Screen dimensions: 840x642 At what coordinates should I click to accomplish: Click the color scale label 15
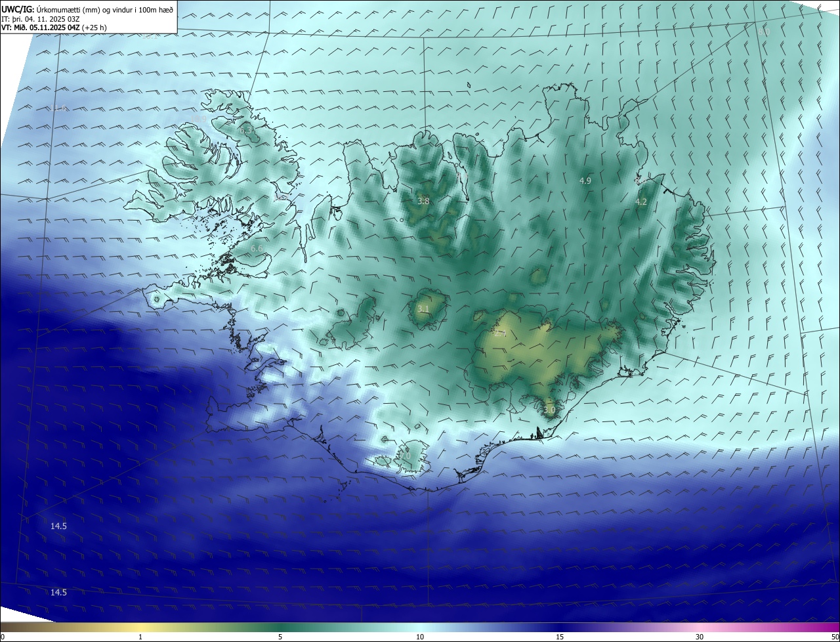click(x=560, y=637)
